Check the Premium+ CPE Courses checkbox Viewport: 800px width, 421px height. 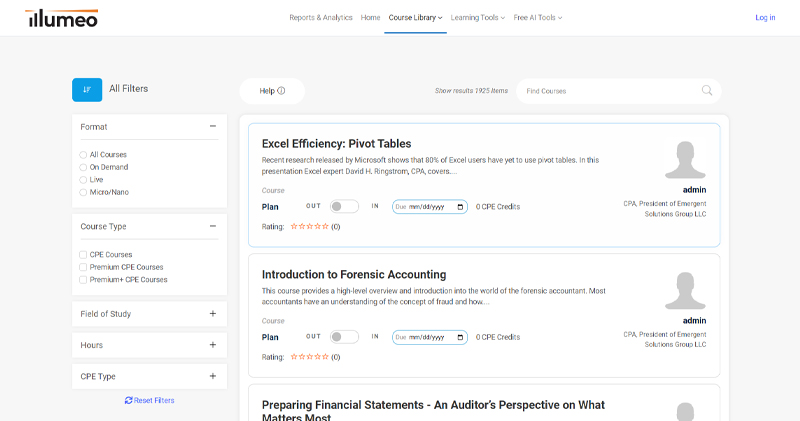tap(83, 280)
